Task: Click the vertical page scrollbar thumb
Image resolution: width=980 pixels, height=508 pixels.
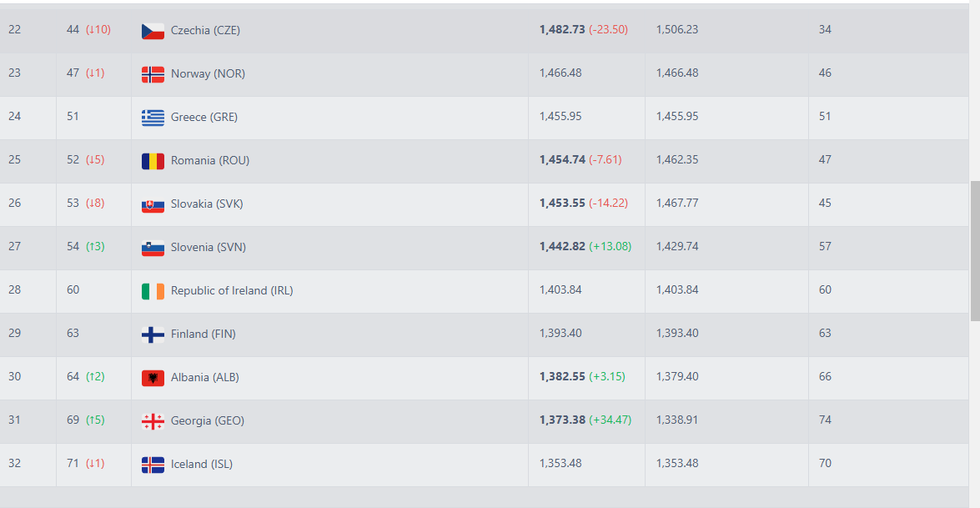Action: tap(974, 250)
